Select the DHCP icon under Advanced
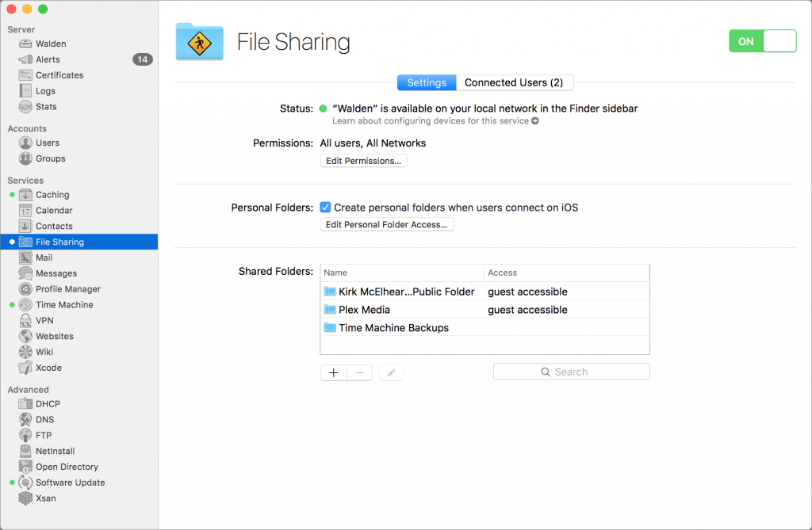This screenshot has height=530, width=812. (x=25, y=404)
